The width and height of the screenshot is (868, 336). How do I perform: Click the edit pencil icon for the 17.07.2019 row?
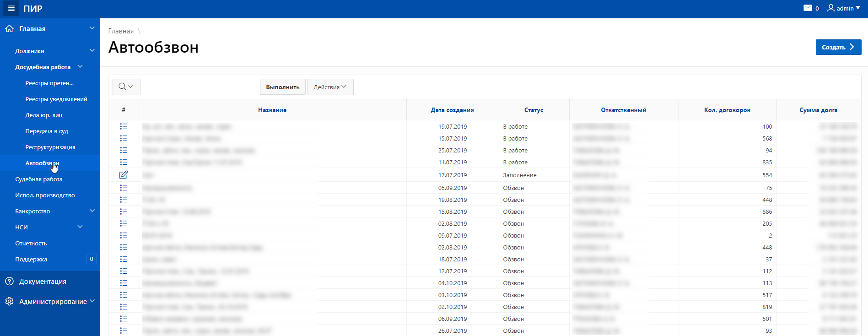pos(124,175)
